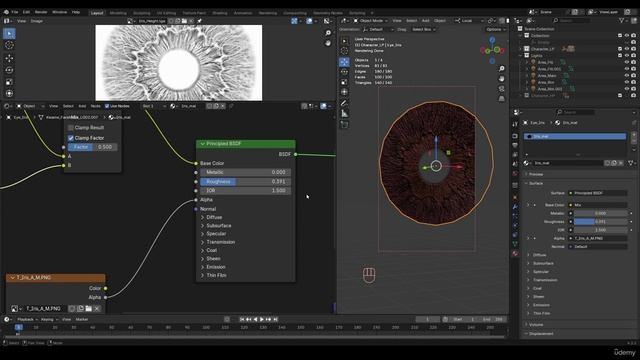Image resolution: width=640 pixels, height=360 pixels.
Task: Hide Area_Rim light with its eye icon
Action: pos(627,82)
